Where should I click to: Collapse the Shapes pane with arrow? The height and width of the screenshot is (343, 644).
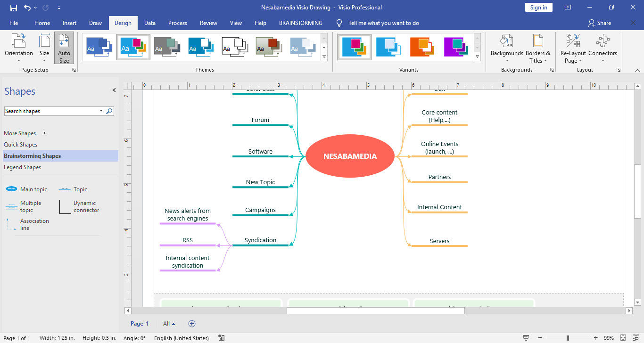pos(114,90)
